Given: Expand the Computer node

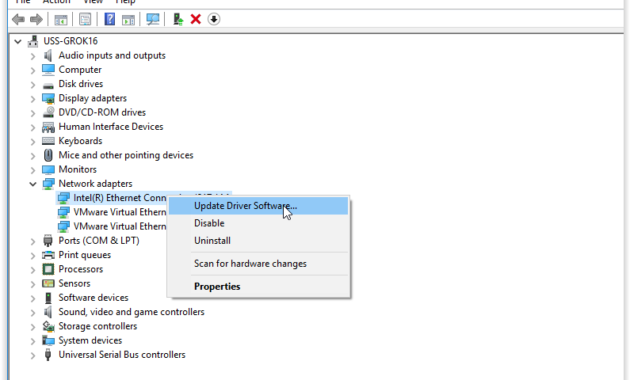Looking at the screenshot, I should 33,70.
